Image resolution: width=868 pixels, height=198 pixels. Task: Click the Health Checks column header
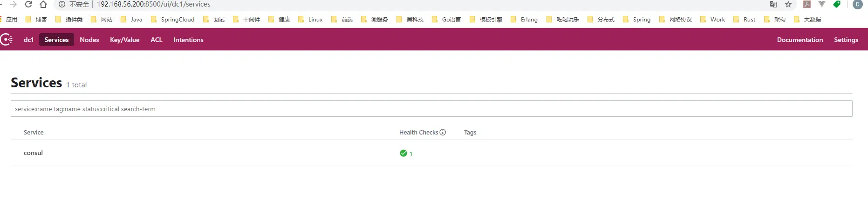pos(419,132)
